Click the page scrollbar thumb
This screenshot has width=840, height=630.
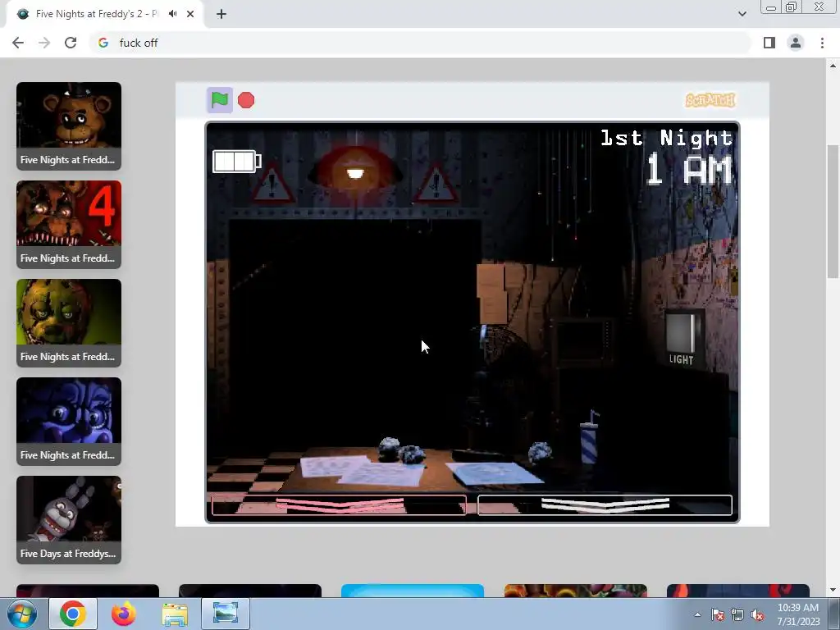[x=833, y=212]
